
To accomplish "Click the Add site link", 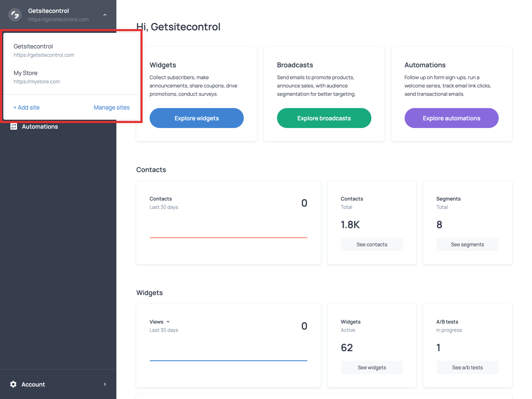I will click(x=27, y=108).
